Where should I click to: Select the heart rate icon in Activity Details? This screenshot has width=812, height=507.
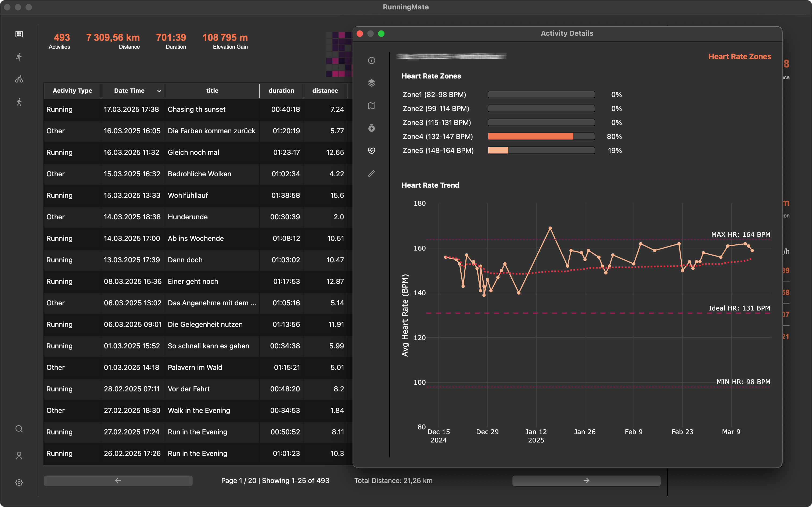(x=371, y=151)
